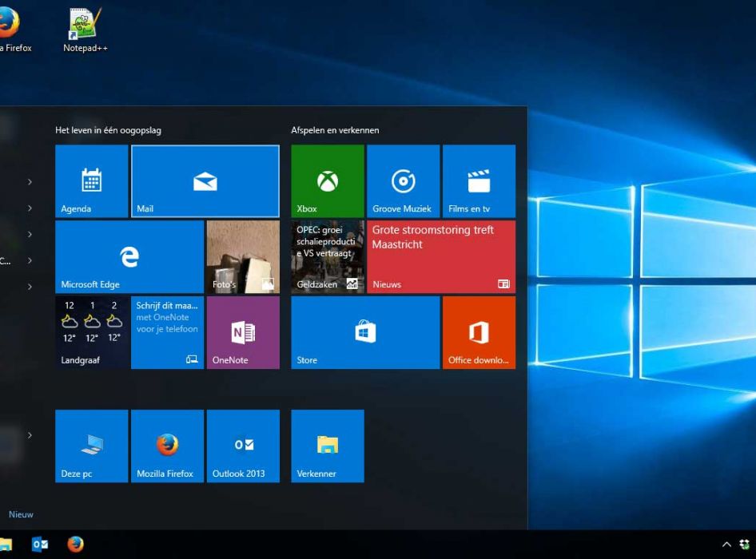
Task: Click the 'Het leven in één oogopslag' group header
Action: pos(109,130)
